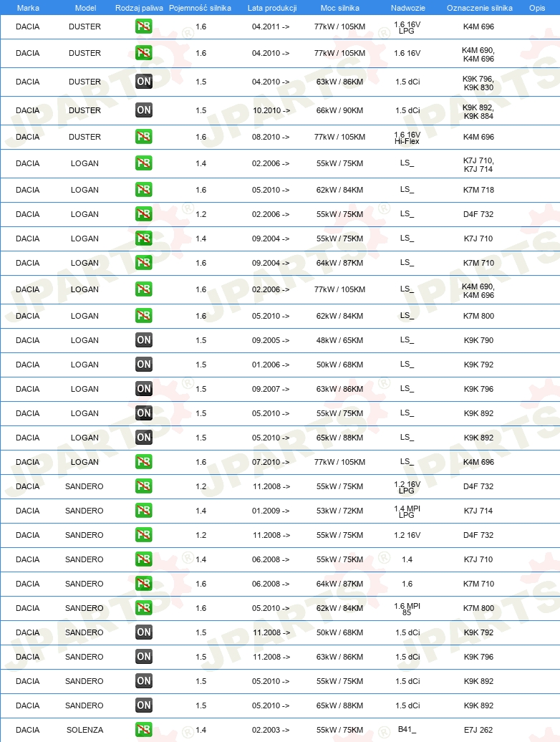Screen dimensions: 560x742
Task: Click petrol icon in Logan K7M 710 row
Action: tap(144, 263)
